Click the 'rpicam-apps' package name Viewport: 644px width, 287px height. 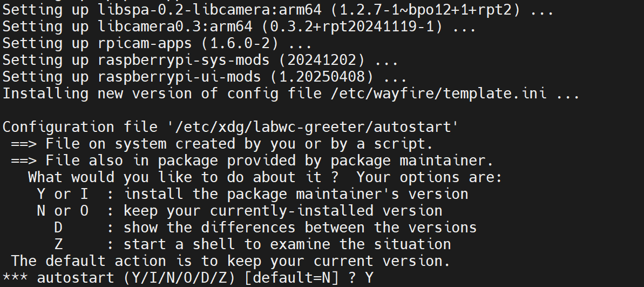[145, 43]
